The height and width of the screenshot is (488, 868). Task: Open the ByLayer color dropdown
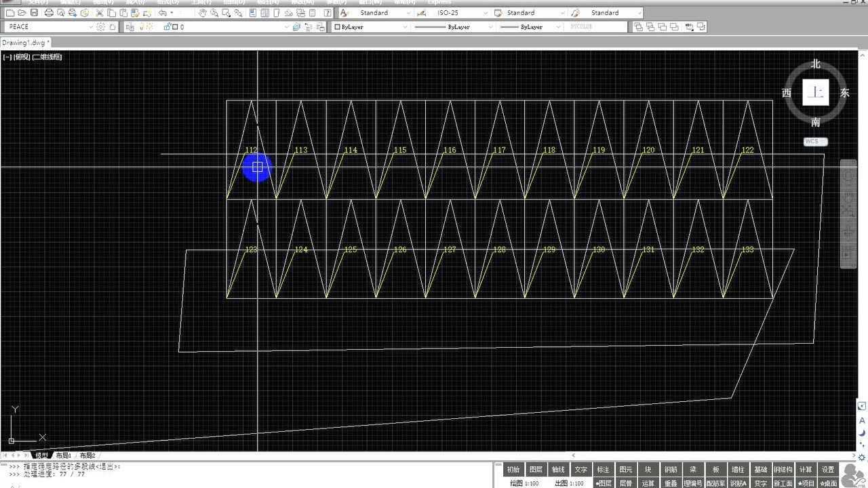[405, 27]
